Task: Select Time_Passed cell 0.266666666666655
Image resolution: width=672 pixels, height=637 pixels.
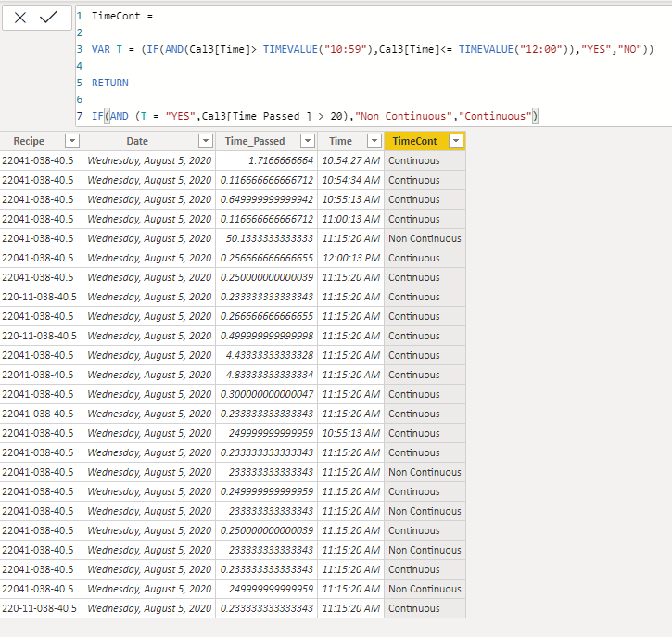Action: (x=267, y=316)
